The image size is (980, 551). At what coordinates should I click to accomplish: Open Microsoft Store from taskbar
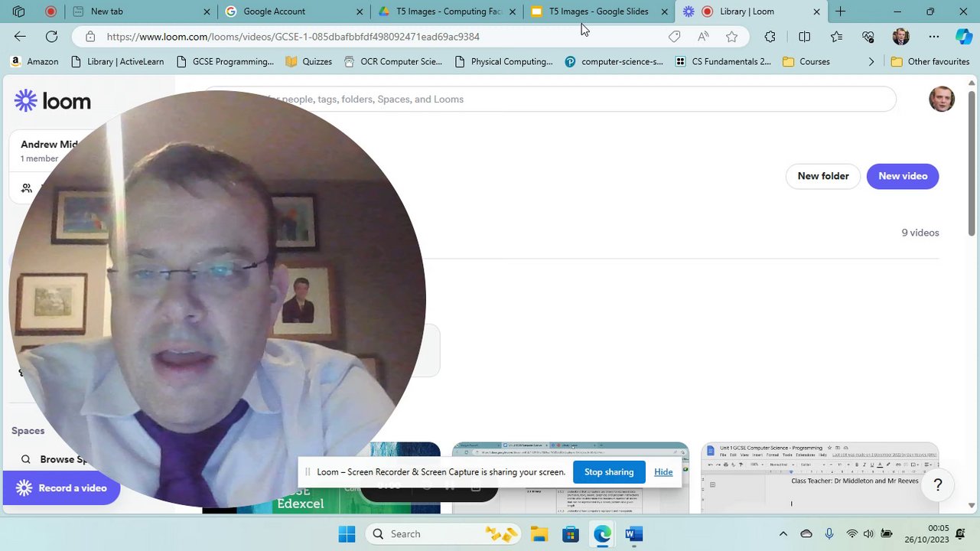pos(571,533)
